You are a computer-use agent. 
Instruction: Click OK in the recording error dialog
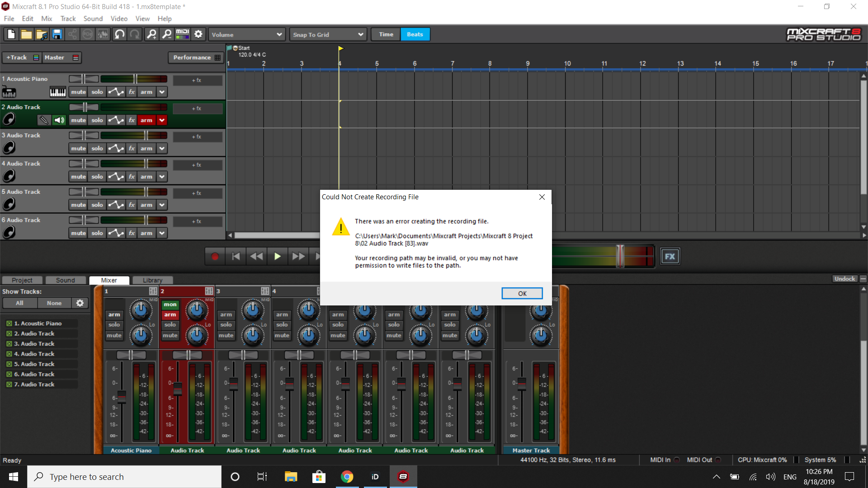pyautogui.click(x=522, y=293)
